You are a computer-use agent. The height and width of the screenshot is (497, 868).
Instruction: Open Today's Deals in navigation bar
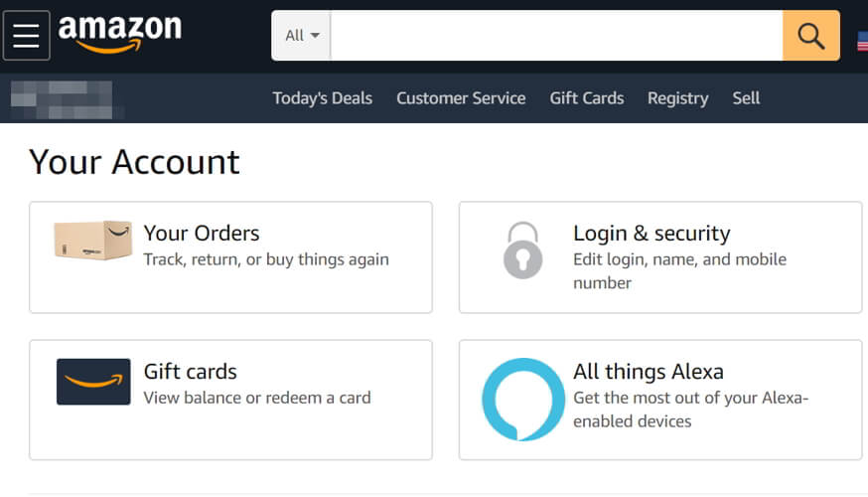coord(323,98)
